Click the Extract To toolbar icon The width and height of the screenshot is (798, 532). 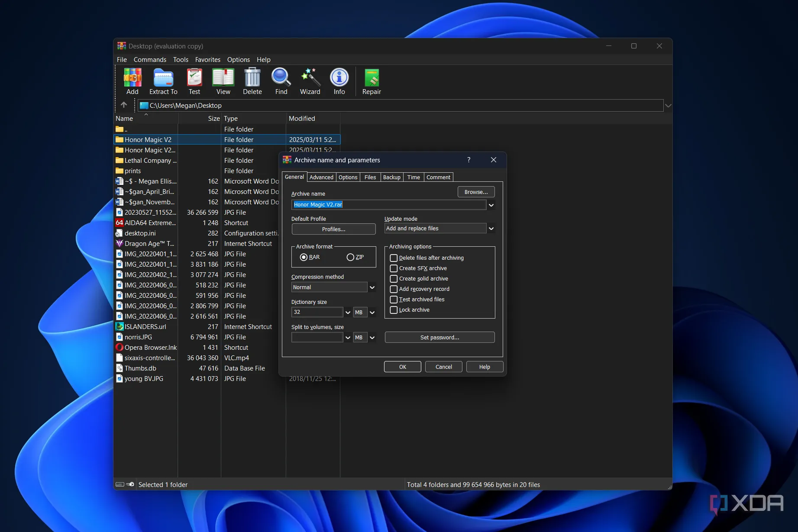tap(163, 81)
